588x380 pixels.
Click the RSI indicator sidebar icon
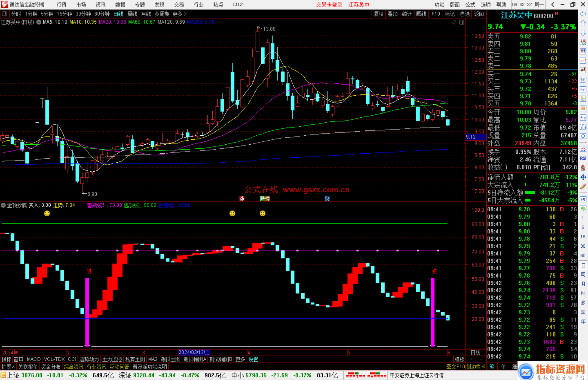click(x=583, y=158)
